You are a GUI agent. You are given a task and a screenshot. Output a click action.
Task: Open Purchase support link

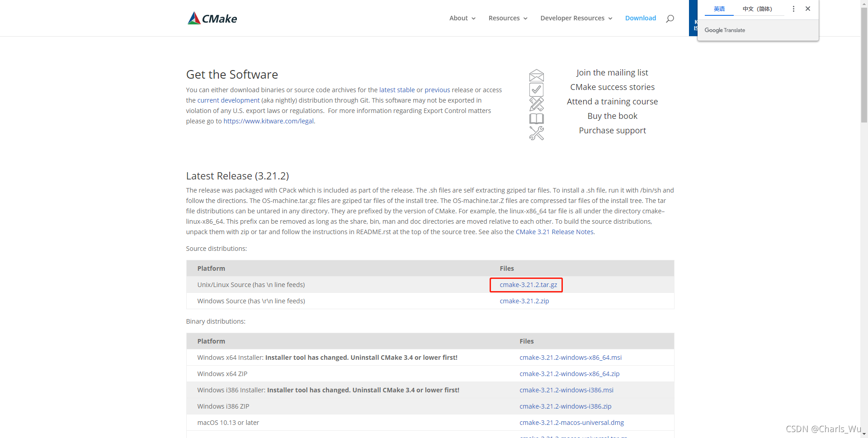point(613,131)
